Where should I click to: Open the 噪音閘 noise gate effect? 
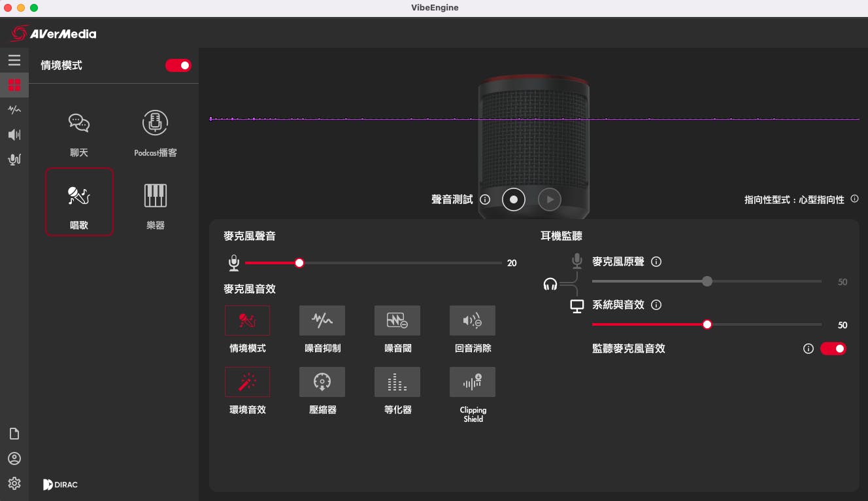point(397,320)
